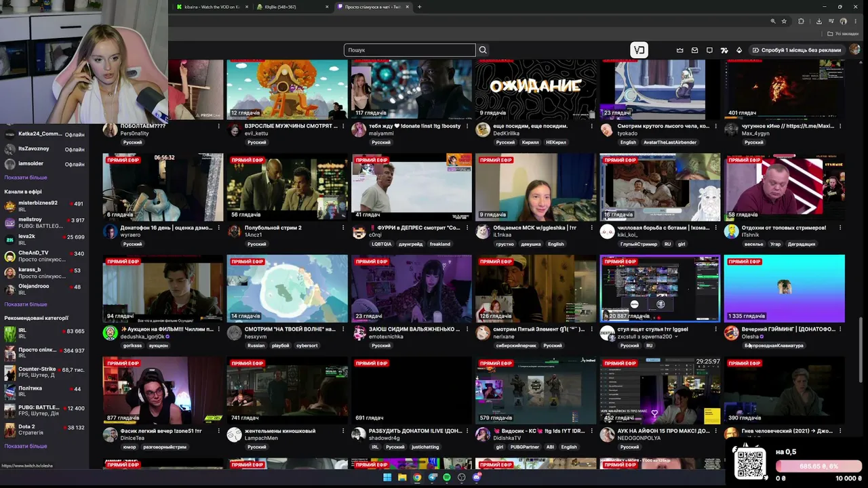This screenshot has width=868, height=488.
Task: Close the Kick 'kibaina' tab
Action: pyautogui.click(x=247, y=7)
